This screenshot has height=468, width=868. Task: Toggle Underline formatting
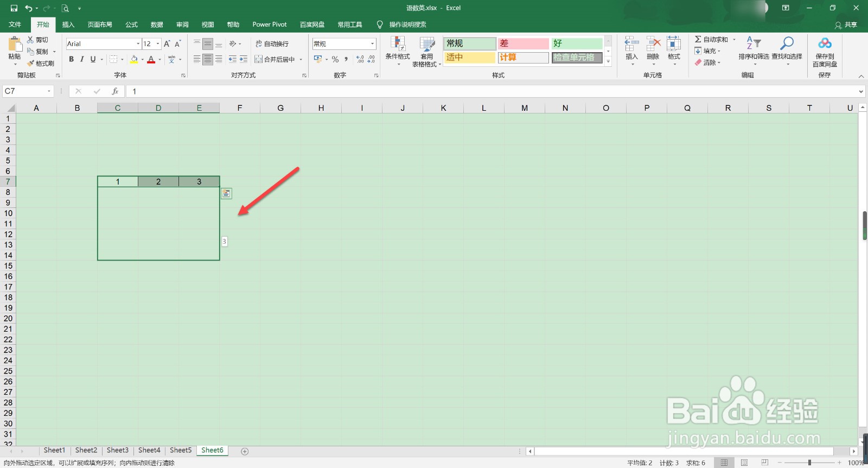[93, 59]
